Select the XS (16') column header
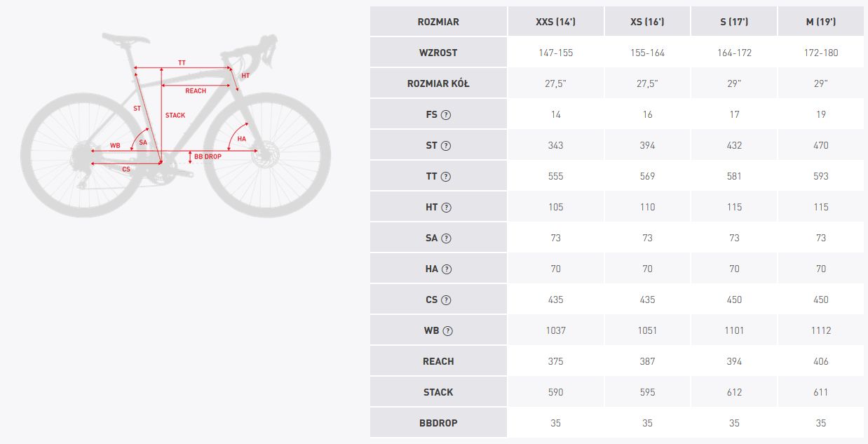This screenshot has height=444, width=868. coord(647,22)
